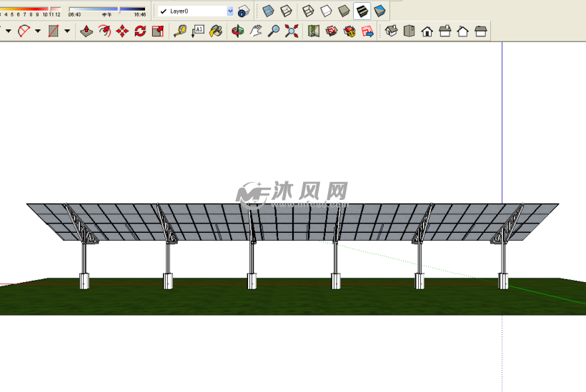Click Zoom Extents
The width and height of the screenshot is (586, 392).
292,31
